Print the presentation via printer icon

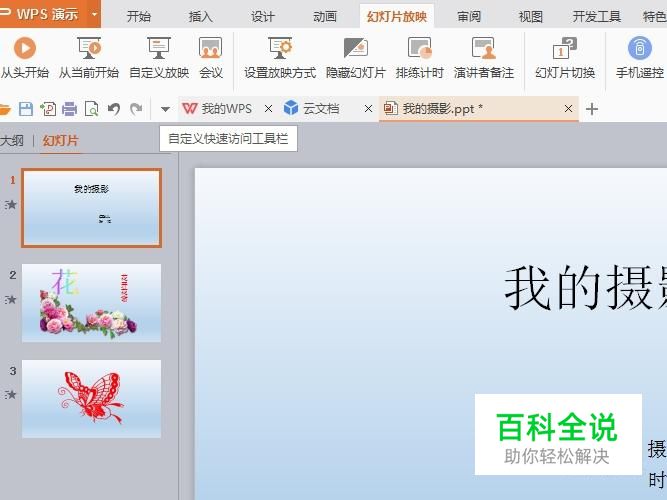coord(69,109)
